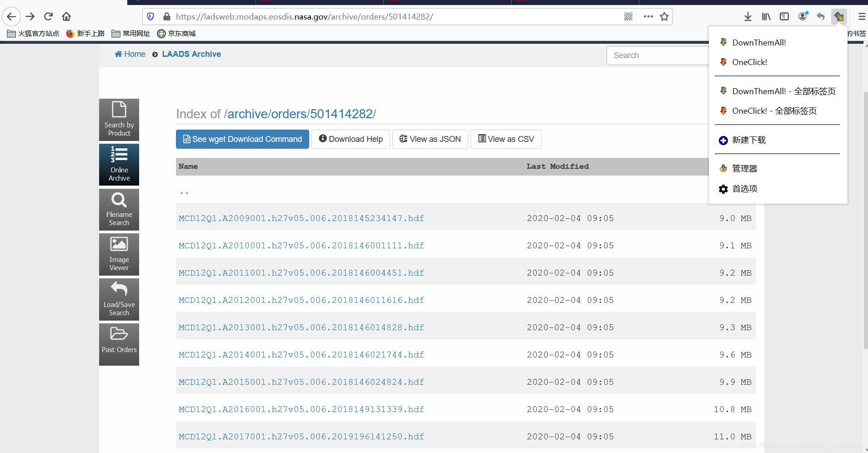
Task: Download MCD12Q1.A2014001 hdf file link
Action: pyautogui.click(x=301, y=355)
